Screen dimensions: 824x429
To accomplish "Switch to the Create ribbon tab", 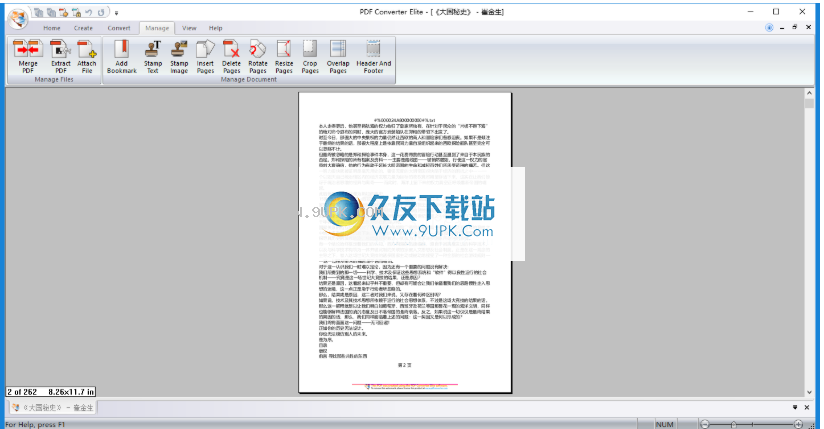I will pyautogui.click(x=83, y=28).
